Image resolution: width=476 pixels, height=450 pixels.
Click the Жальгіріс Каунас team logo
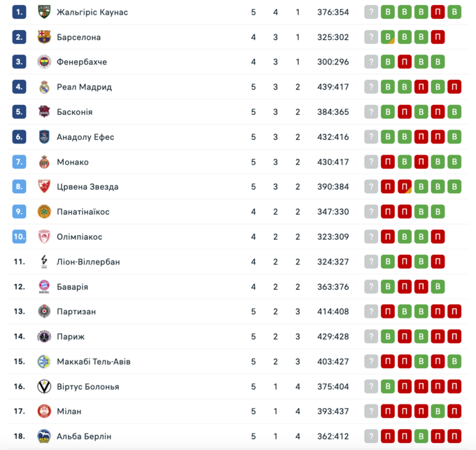coord(44,12)
